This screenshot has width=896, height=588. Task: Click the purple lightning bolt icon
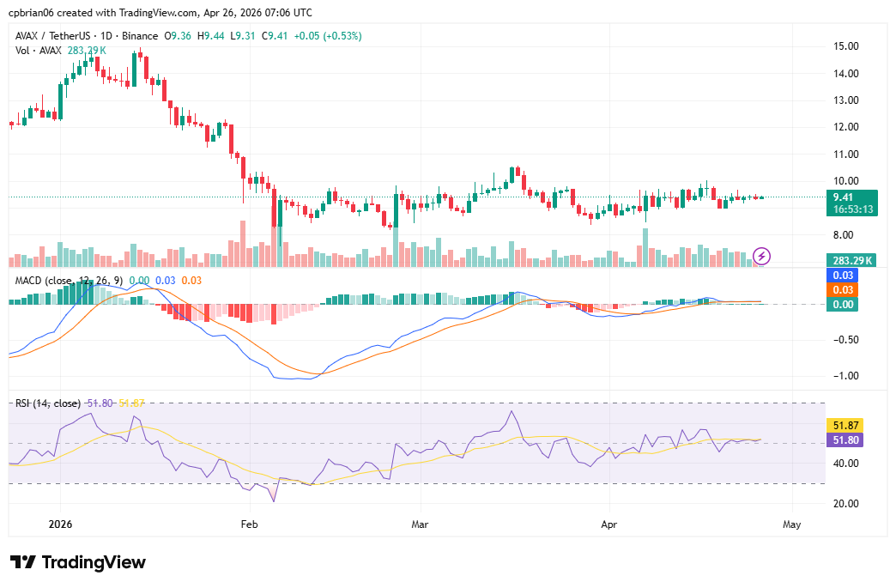coord(762,255)
